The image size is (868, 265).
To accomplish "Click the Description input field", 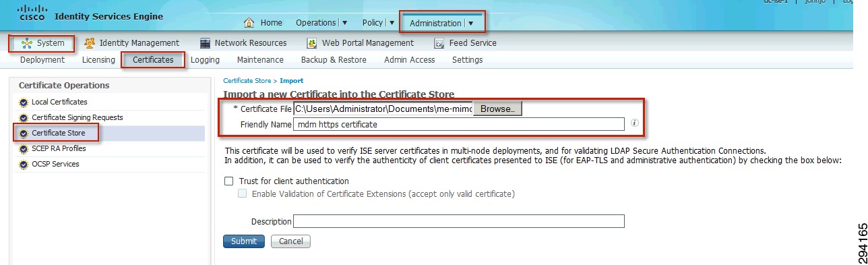I will pyautogui.click(x=459, y=222).
